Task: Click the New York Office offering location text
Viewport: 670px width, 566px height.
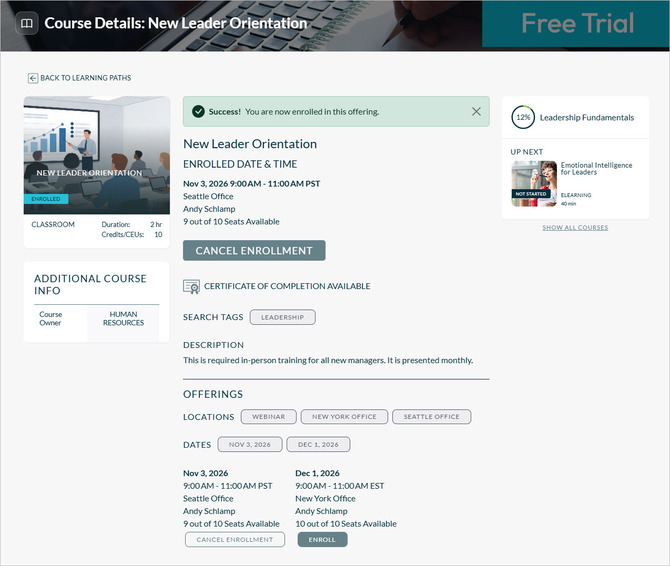Action: pyautogui.click(x=325, y=499)
